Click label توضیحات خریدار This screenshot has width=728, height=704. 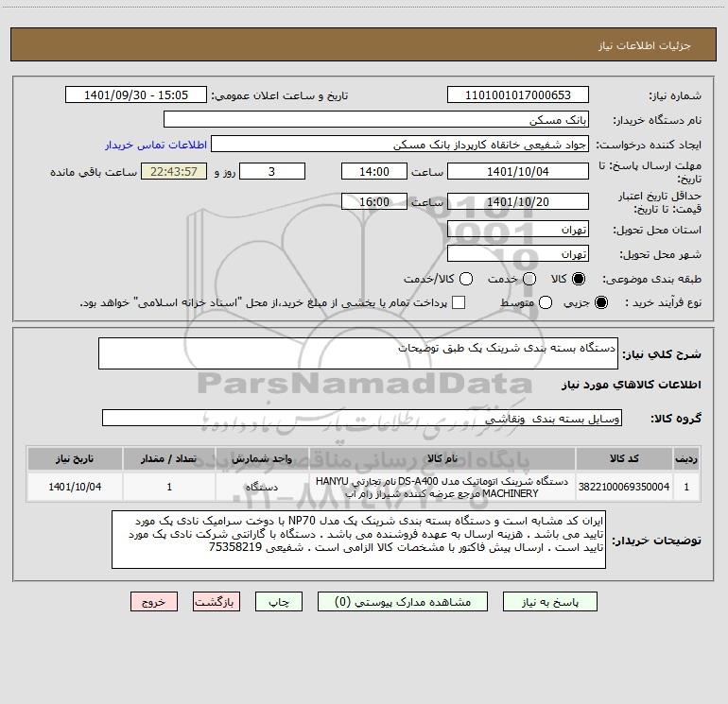[656, 541]
